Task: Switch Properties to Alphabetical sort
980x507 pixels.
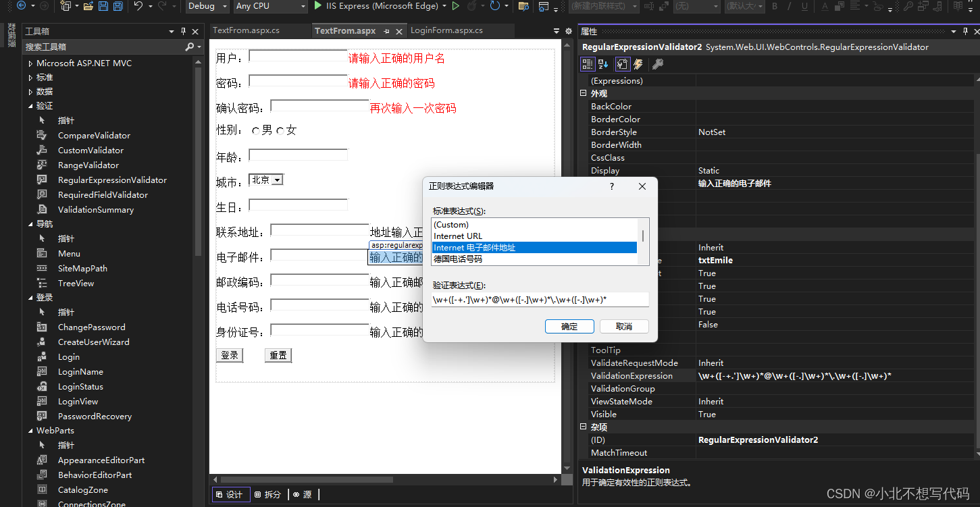Action: tap(603, 63)
